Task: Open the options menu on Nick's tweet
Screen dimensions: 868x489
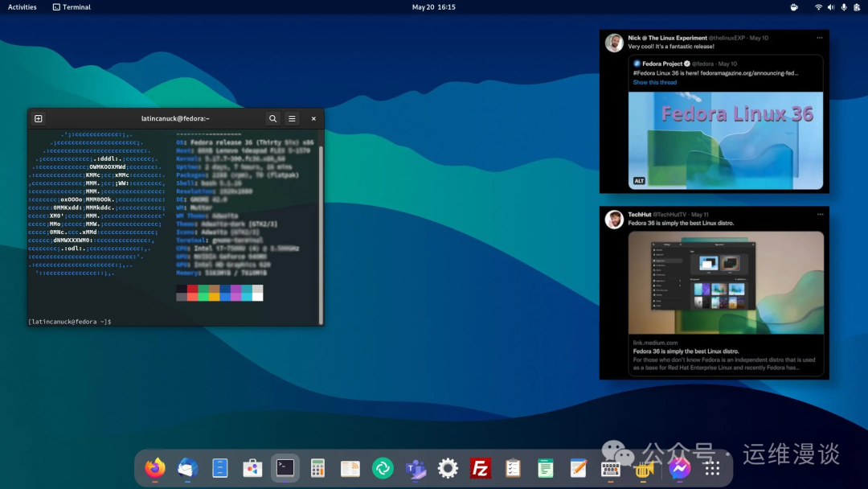Action: pos(818,37)
